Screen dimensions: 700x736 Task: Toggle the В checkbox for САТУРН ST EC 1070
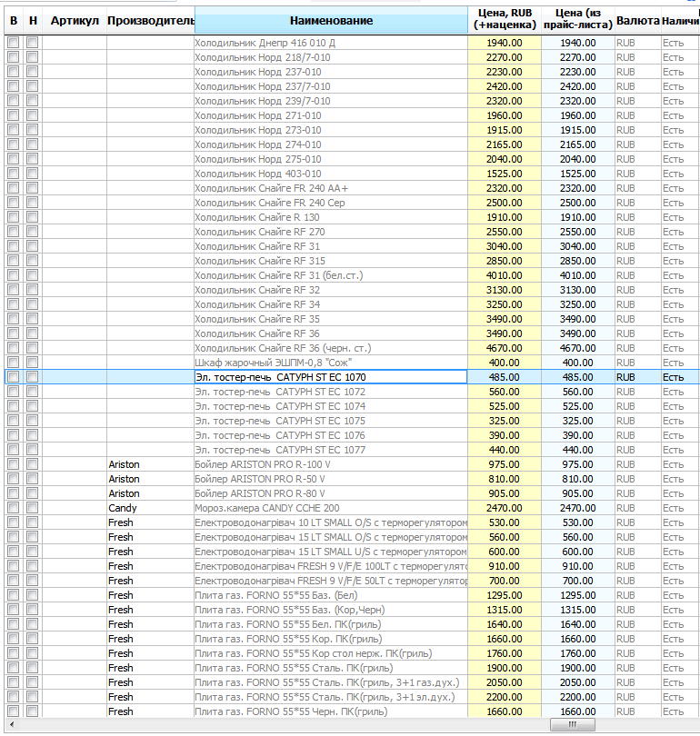pyautogui.click(x=13, y=377)
